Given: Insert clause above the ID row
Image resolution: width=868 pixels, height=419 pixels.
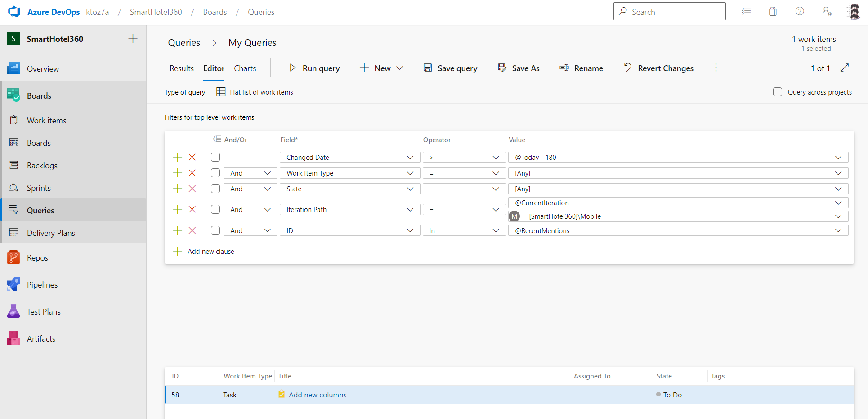Looking at the screenshot, I should coord(178,230).
